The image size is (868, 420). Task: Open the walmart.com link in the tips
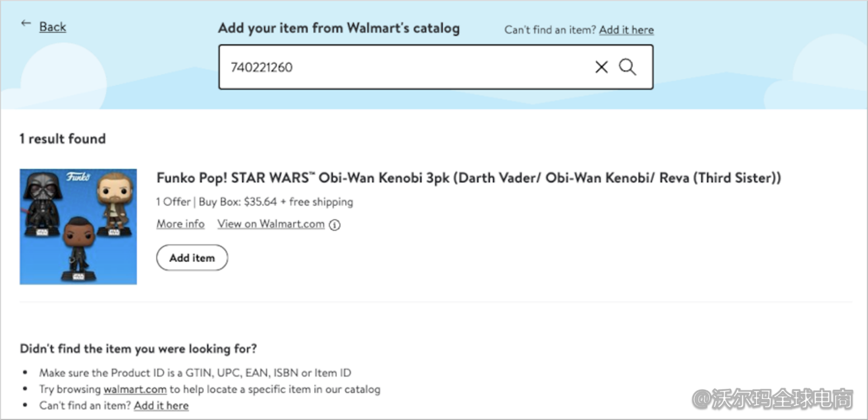[135, 389]
